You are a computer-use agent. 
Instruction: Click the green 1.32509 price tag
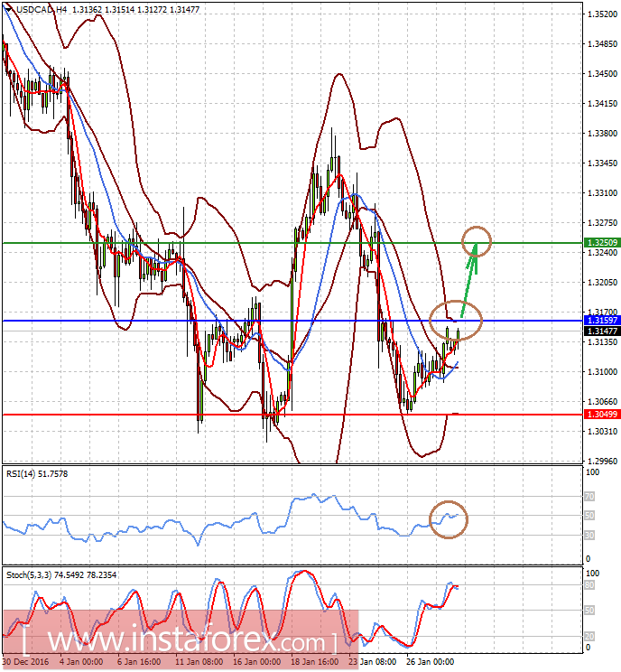point(600,243)
